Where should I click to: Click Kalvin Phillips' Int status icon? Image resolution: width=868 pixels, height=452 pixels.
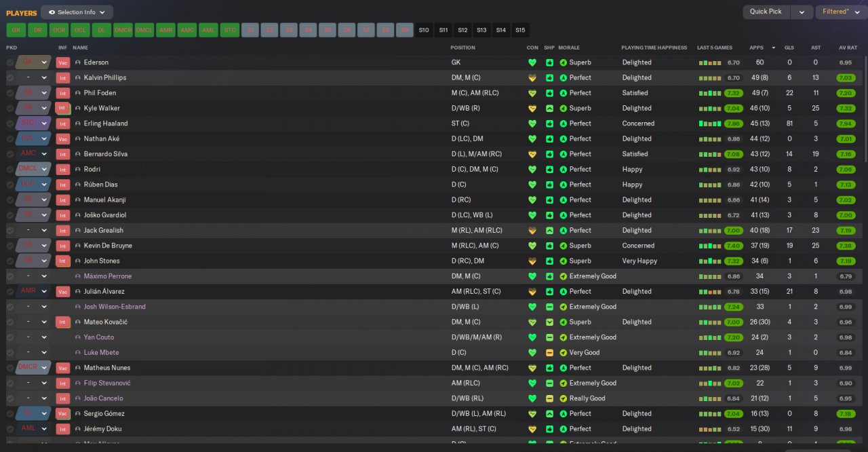coord(63,77)
